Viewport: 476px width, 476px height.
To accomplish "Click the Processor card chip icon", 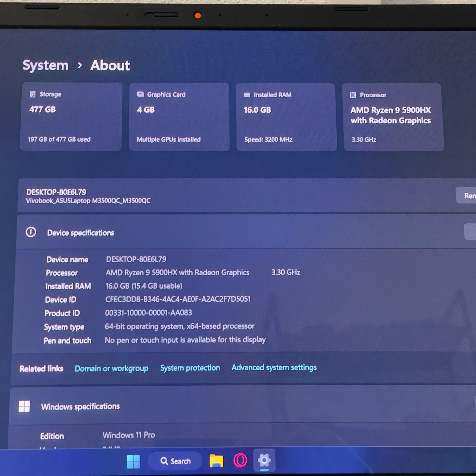I will coord(353,95).
